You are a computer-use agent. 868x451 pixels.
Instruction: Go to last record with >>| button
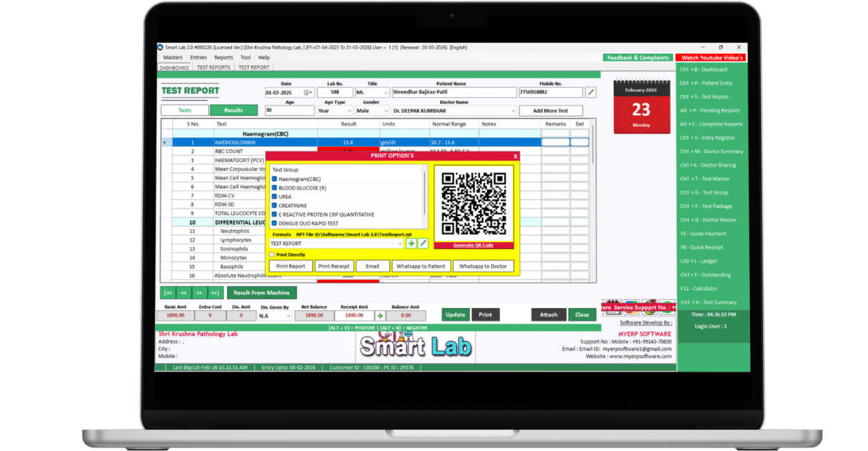[215, 293]
